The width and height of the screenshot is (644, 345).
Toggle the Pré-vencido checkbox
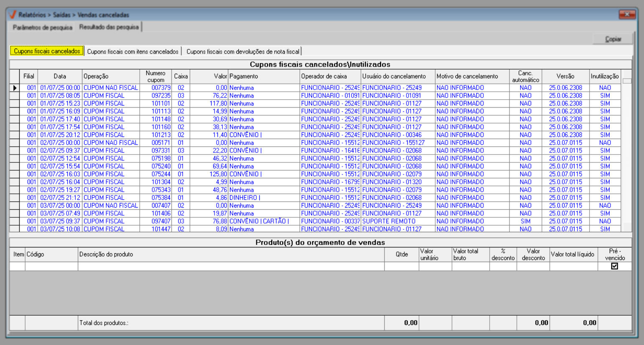614,266
